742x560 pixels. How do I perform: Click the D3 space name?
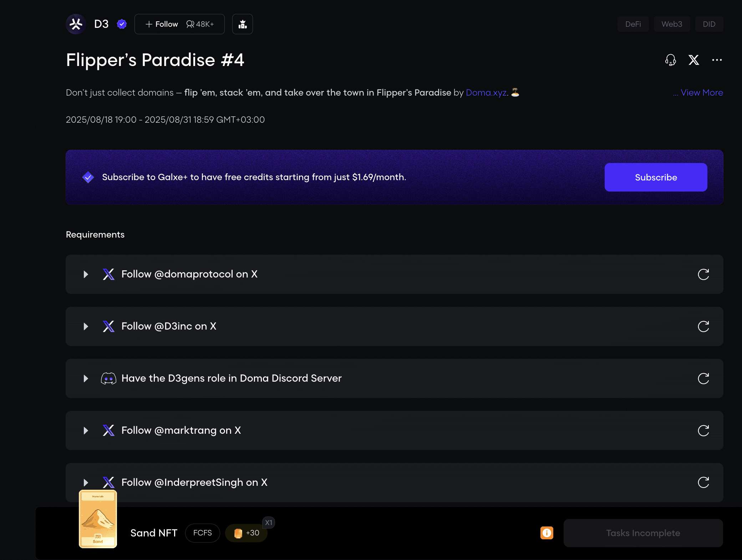(x=101, y=24)
